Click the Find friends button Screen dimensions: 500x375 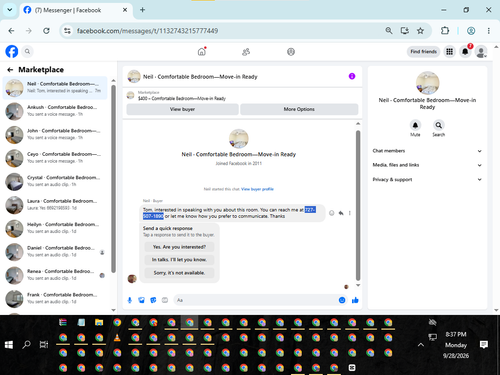tap(423, 52)
